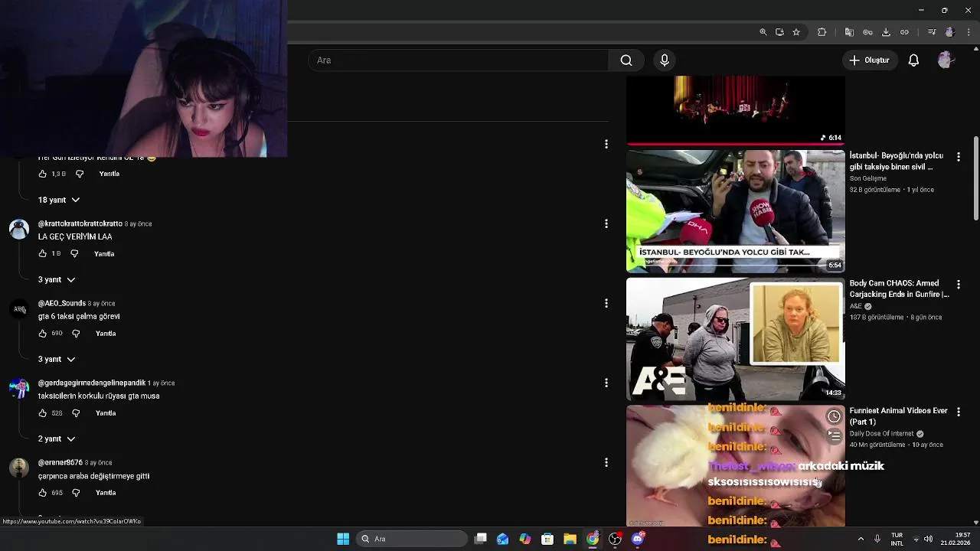Open options for Body Cam CHAOS video

959,284
